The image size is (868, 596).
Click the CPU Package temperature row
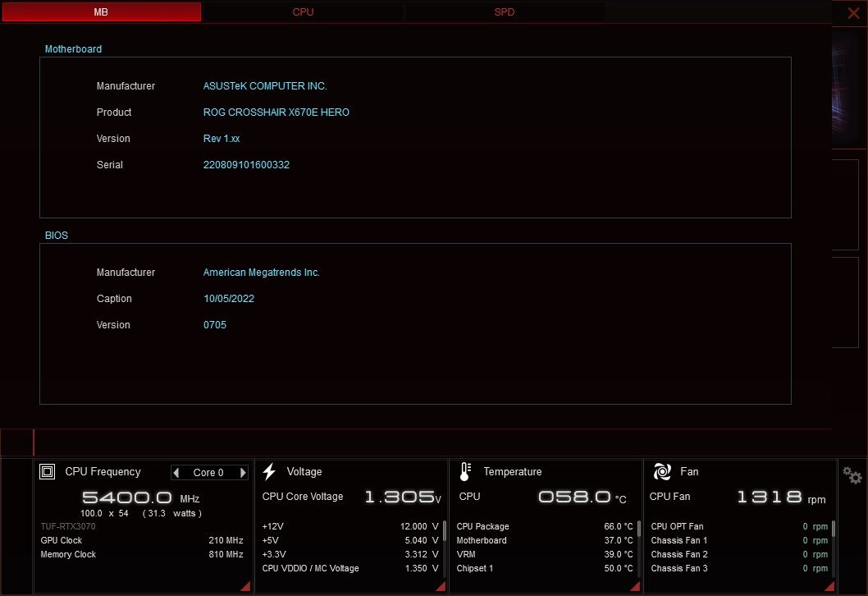pos(545,526)
